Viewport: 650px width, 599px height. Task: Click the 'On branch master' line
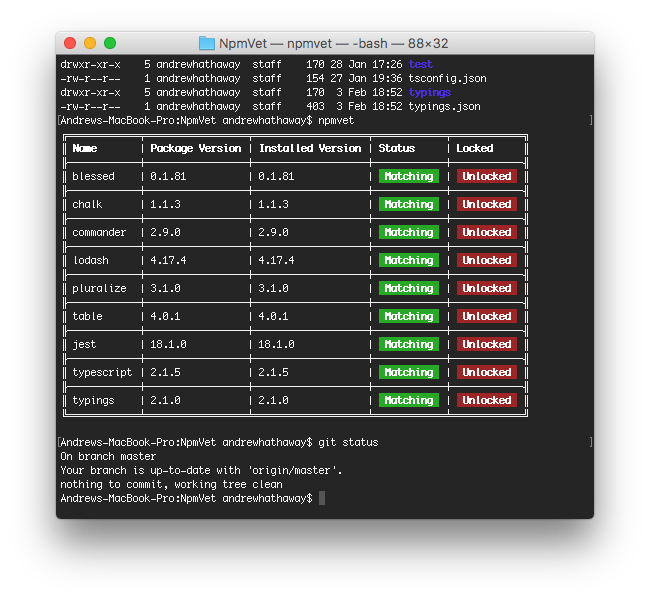pos(108,456)
